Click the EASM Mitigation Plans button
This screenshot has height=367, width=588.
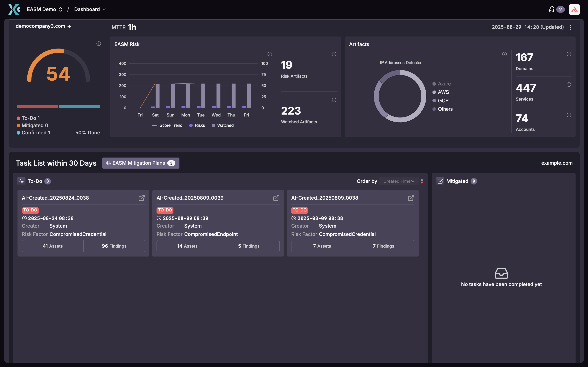[x=140, y=163]
